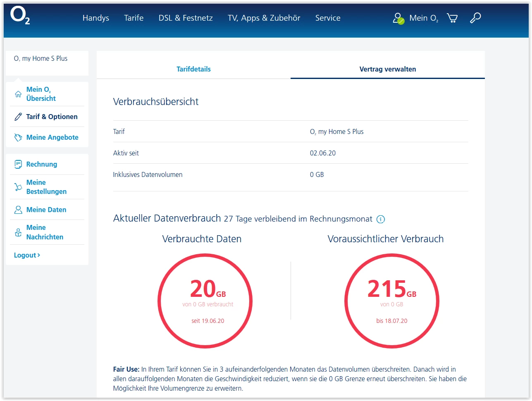Image resolution: width=532 pixels, height=401 pixels.
Task: Click the cart icon beside Meine Bestellungen
Action: click(18, 187)
